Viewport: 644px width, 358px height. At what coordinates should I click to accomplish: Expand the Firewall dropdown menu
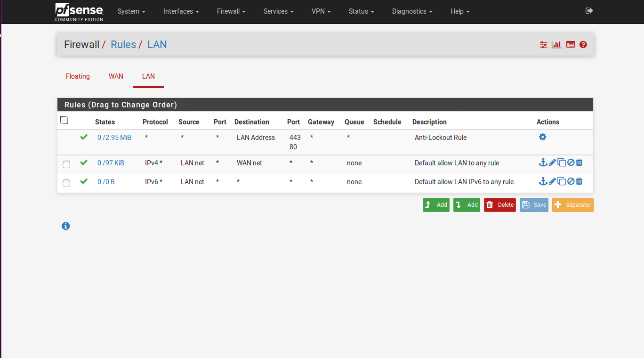click(231, 11)
